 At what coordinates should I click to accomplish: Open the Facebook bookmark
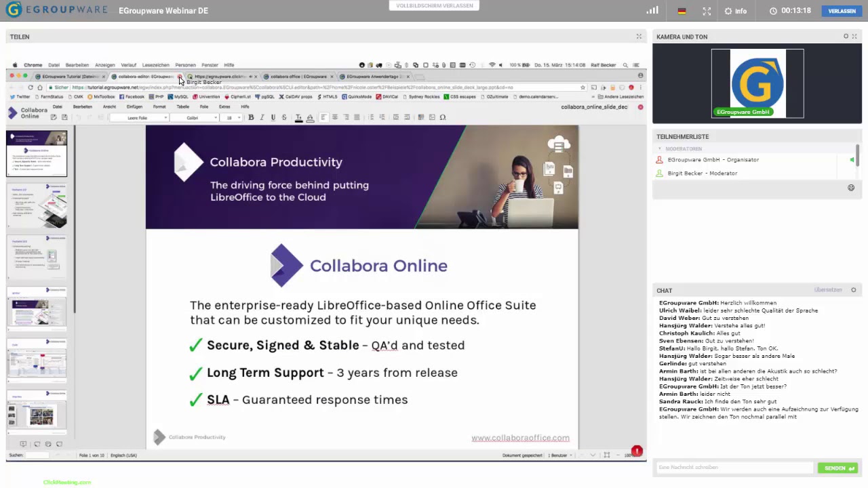(132, 97)
